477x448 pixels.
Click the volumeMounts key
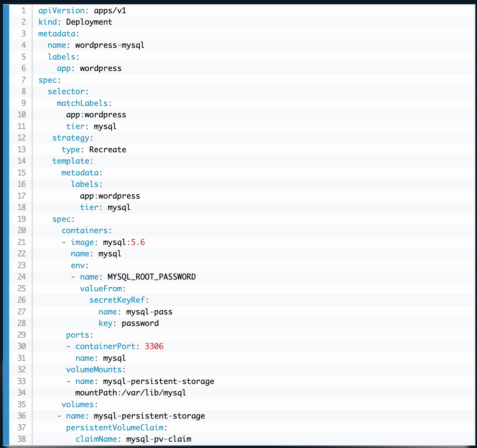pyautogui.click(x=94, y=370)
